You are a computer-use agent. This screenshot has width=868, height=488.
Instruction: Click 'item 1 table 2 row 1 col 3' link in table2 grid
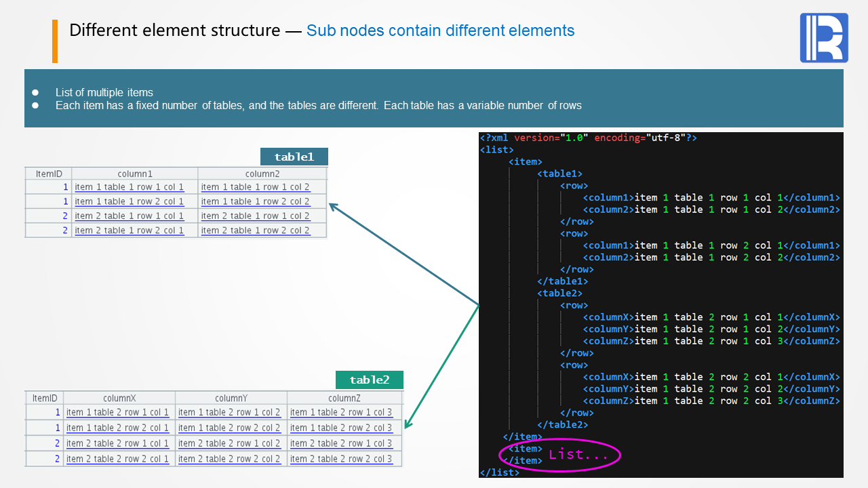click(341, 412)
